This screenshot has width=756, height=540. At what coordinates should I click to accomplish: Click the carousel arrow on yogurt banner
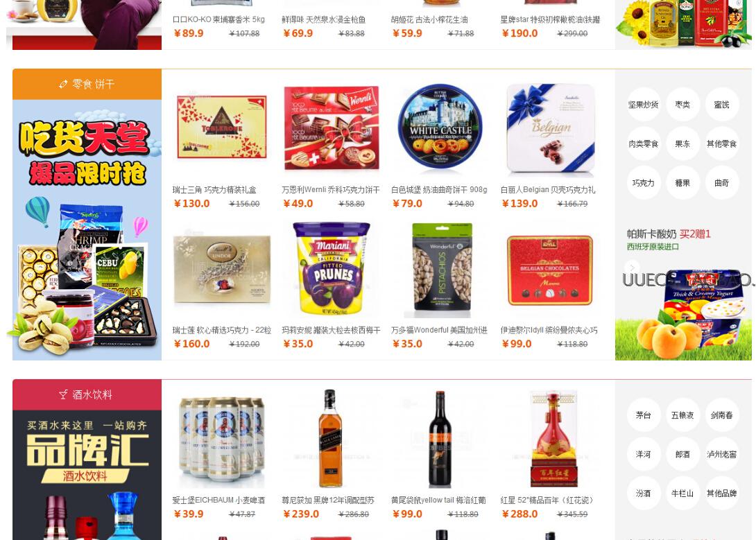pyautogui.click(x=632, y=267)
